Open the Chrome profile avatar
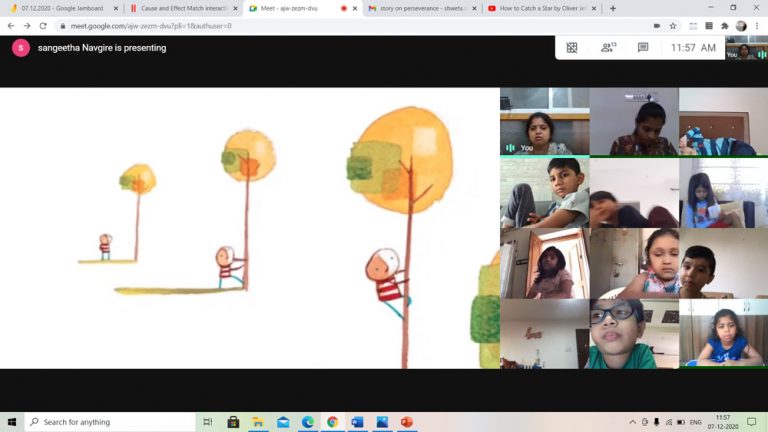Image resolution: width=768 pixels, height=432 pixels. click(741, 26)
